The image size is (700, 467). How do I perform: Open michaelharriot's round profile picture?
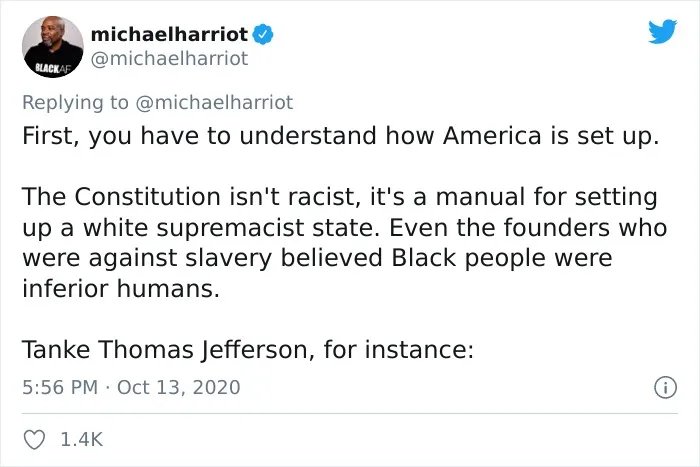click(53, 46)
